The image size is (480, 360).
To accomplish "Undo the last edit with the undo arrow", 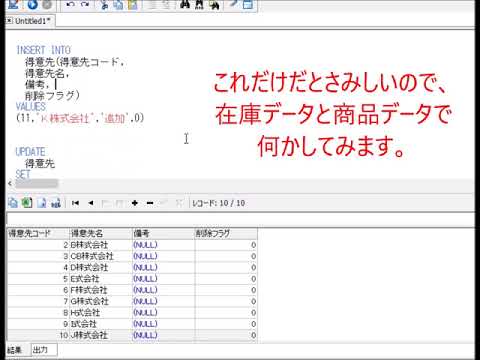I will 70,4.
